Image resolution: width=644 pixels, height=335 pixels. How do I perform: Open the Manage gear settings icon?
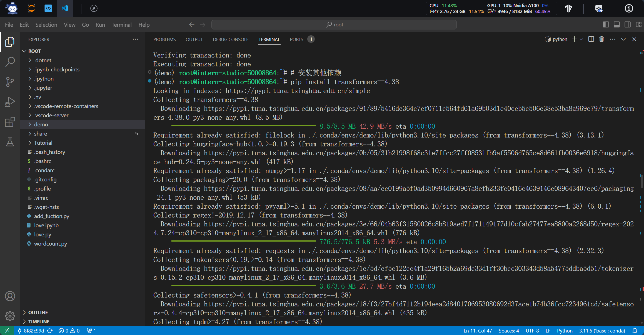[10, 316]
